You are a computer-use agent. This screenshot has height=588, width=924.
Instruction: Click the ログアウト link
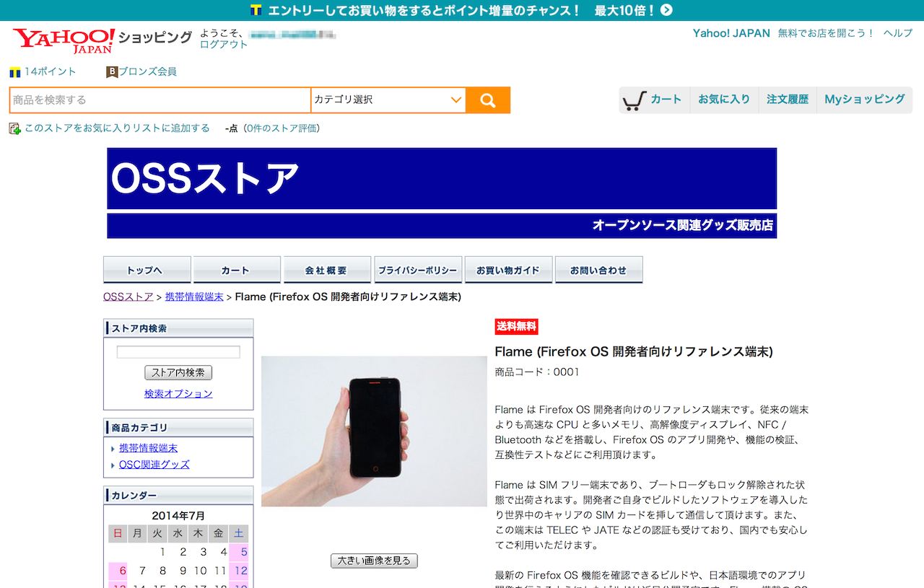[224, 45]
